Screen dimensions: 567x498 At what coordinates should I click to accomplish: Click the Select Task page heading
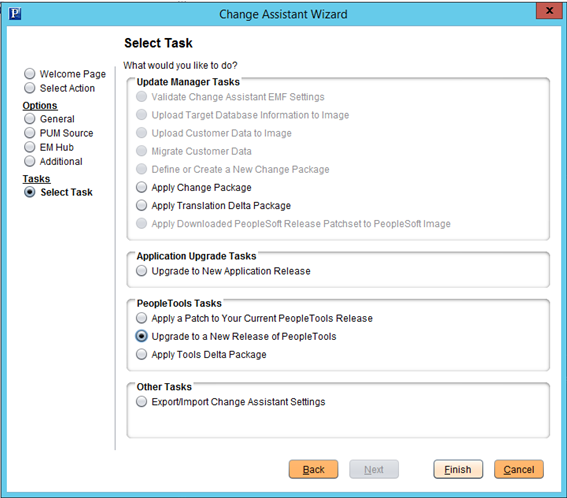point(158,43)
